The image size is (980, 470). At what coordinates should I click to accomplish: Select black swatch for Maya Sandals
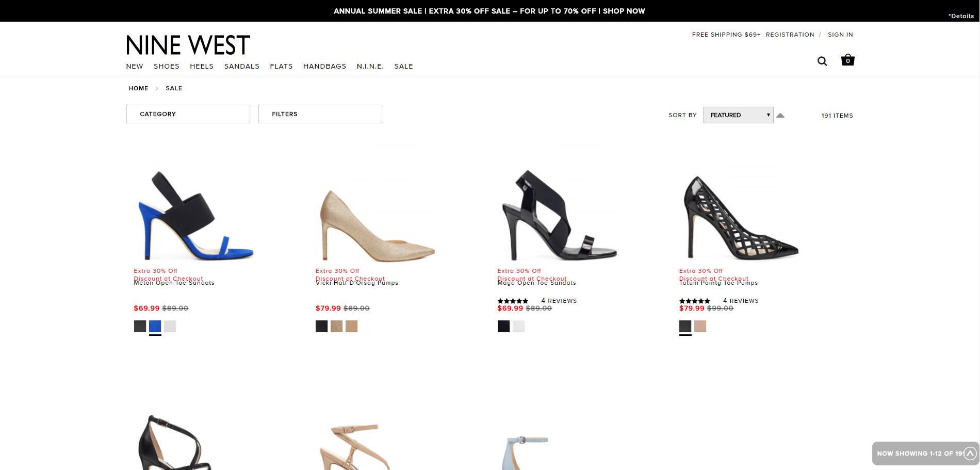click(503, 326)
